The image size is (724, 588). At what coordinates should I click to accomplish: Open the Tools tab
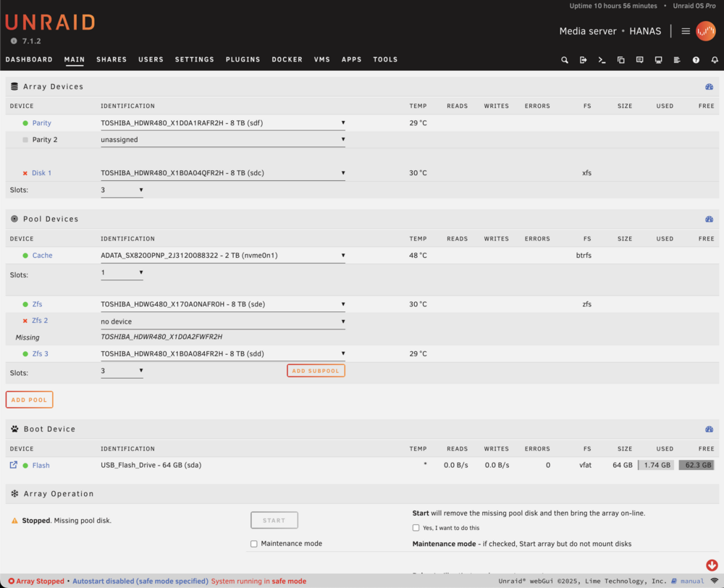(x=385, y=59)
